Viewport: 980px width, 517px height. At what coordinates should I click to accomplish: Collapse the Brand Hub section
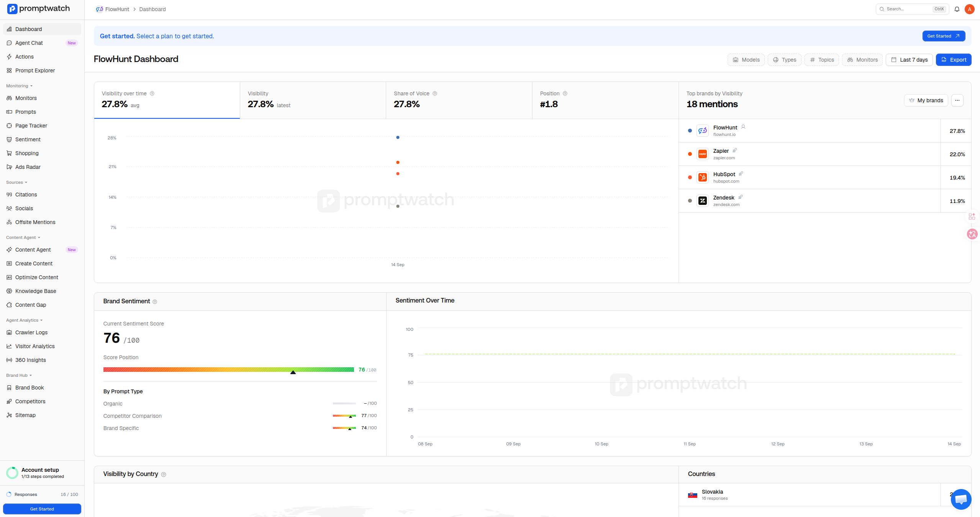[x=19, y=375]
